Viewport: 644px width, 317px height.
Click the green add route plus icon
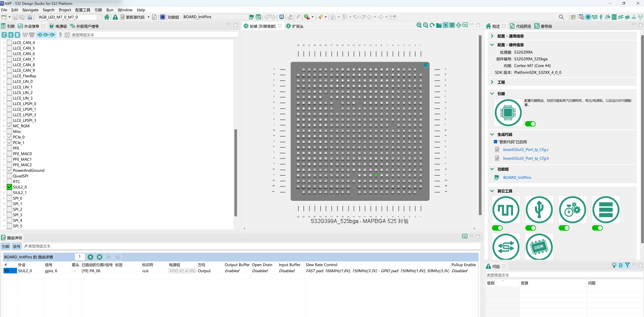[x=90, y=257]
